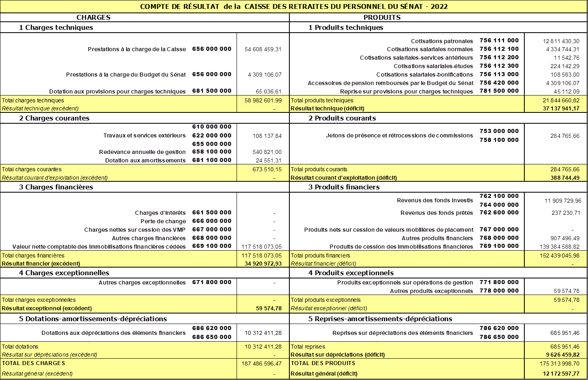Click the Total produits financiers value 152 439 045,98
588x380 pixels.
coord(559,255)
